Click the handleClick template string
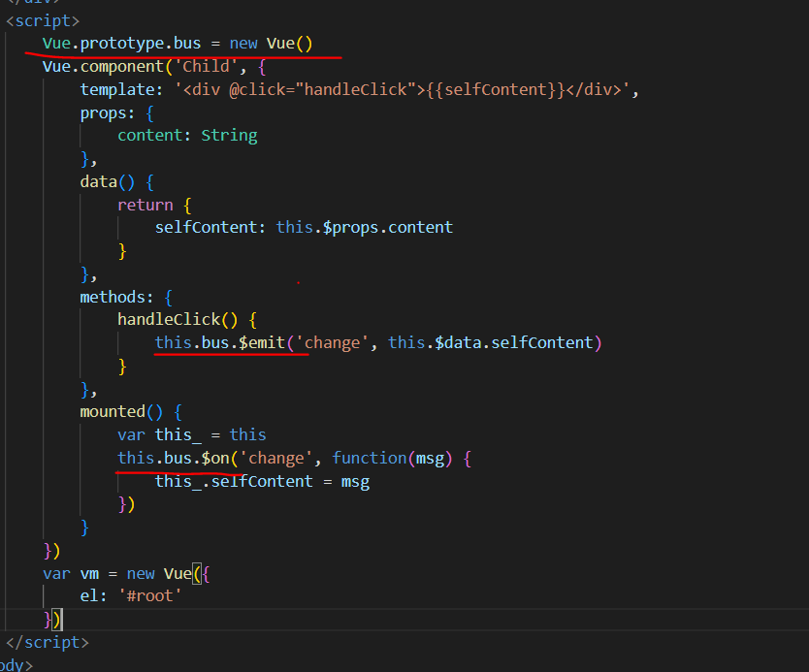 pos(403,90)
